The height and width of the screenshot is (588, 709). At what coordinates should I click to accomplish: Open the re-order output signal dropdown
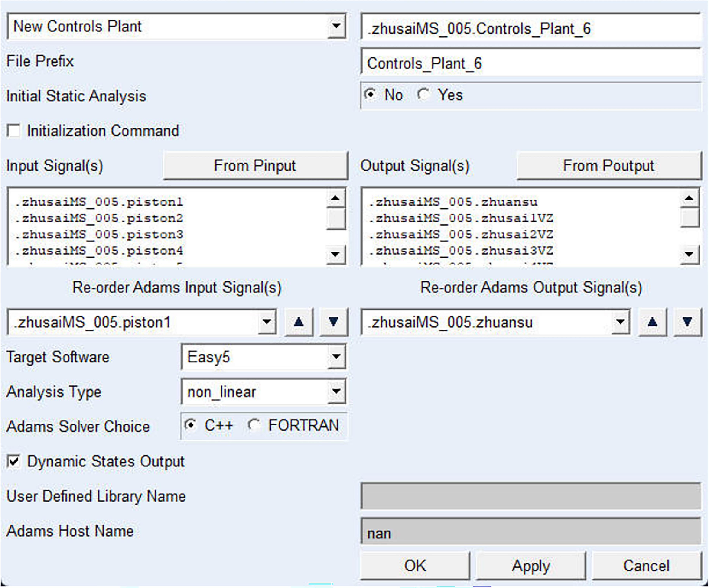[621, 322]
